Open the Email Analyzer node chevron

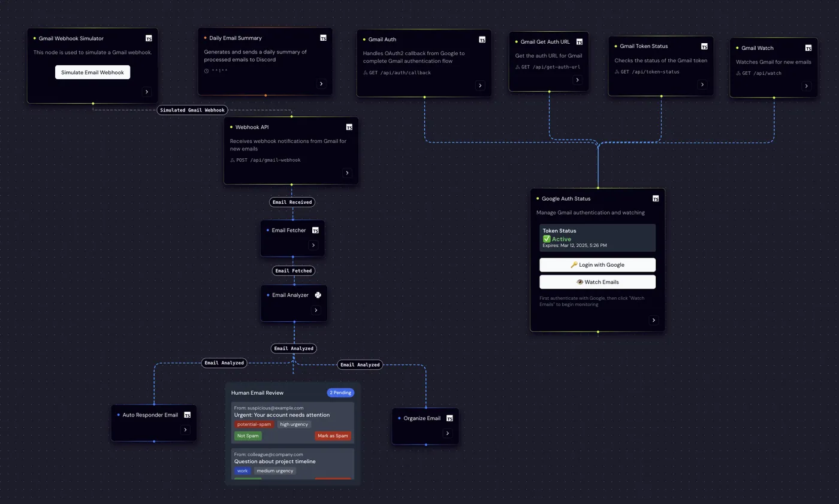(316, 310)
